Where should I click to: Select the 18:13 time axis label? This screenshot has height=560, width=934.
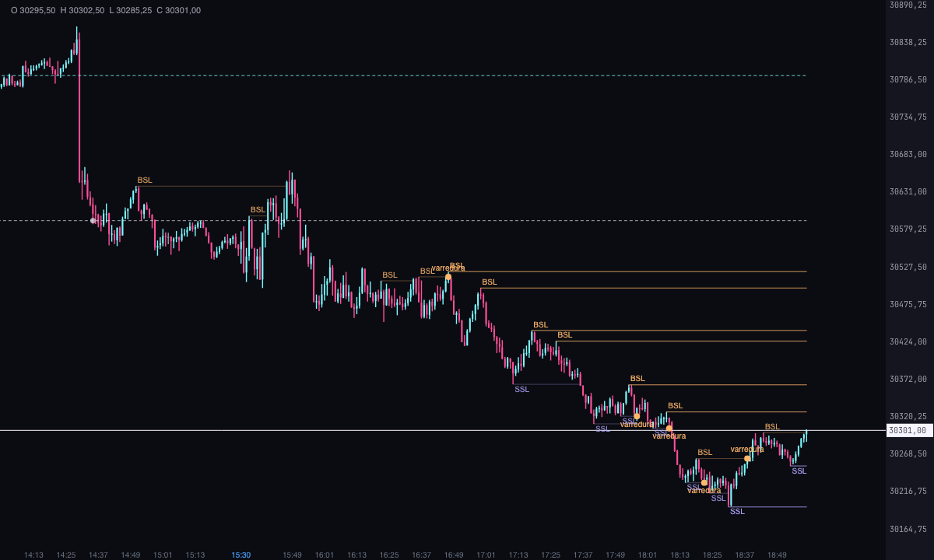[x=680, y=555]
